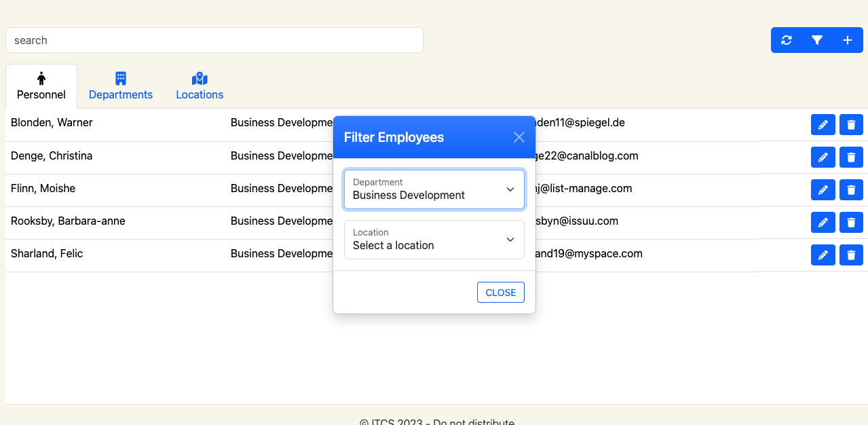
Task: Click the refresh data icon
Action: point(786,40)
